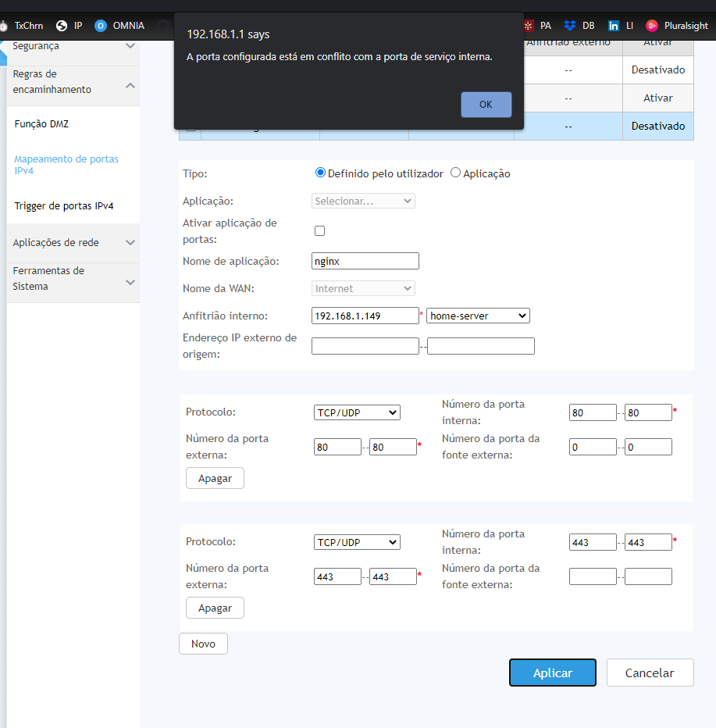This screenshot has height=728, width=716.
Task: Select the 'Aplicação' radio button
Action: [x=456, y=173]
